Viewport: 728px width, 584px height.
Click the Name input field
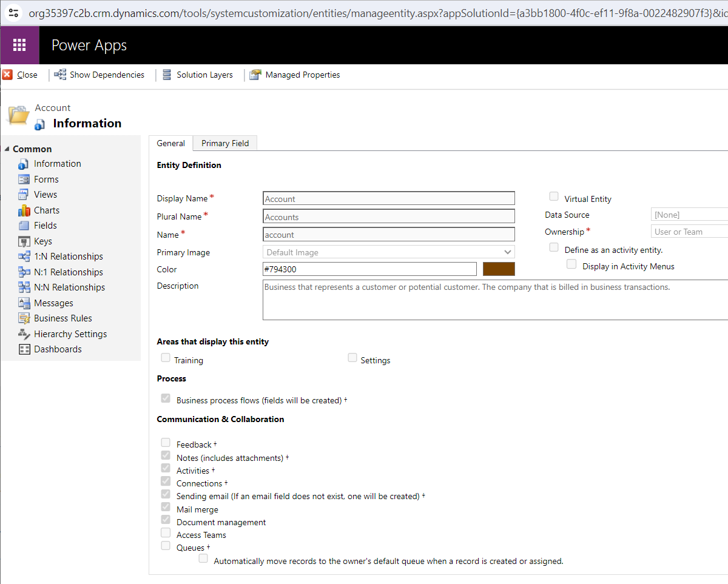tap(389, 235)
